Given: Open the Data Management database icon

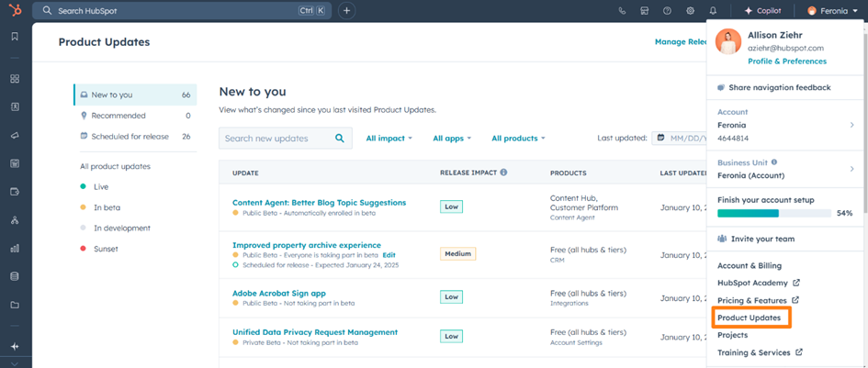Looking at the screenshot, I should [15, 277].
